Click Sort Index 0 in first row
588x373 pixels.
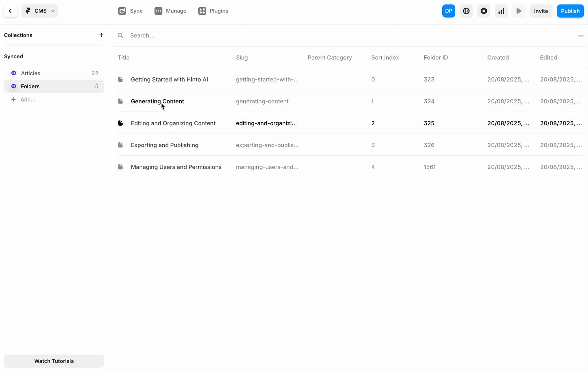373,79
